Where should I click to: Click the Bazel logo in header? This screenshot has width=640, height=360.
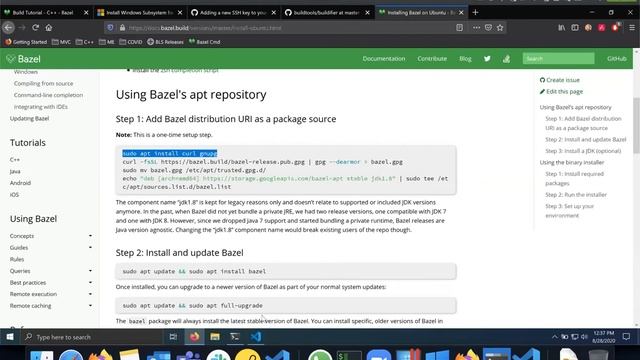pyautogui.click(x=23, y=59)
